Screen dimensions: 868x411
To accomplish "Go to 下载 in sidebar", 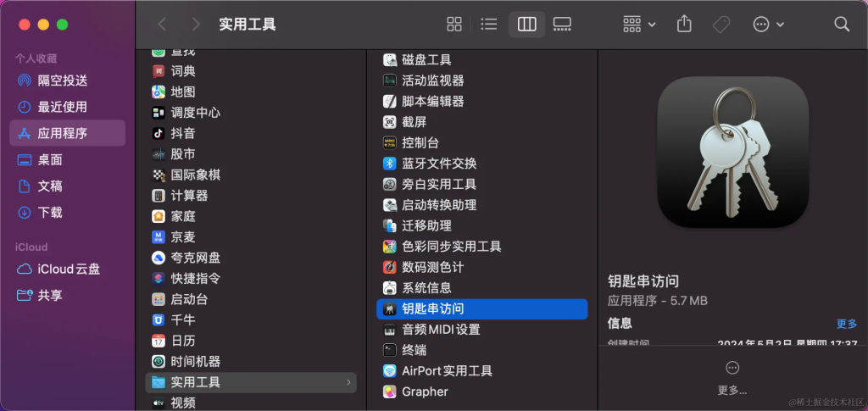I will 50,212.
